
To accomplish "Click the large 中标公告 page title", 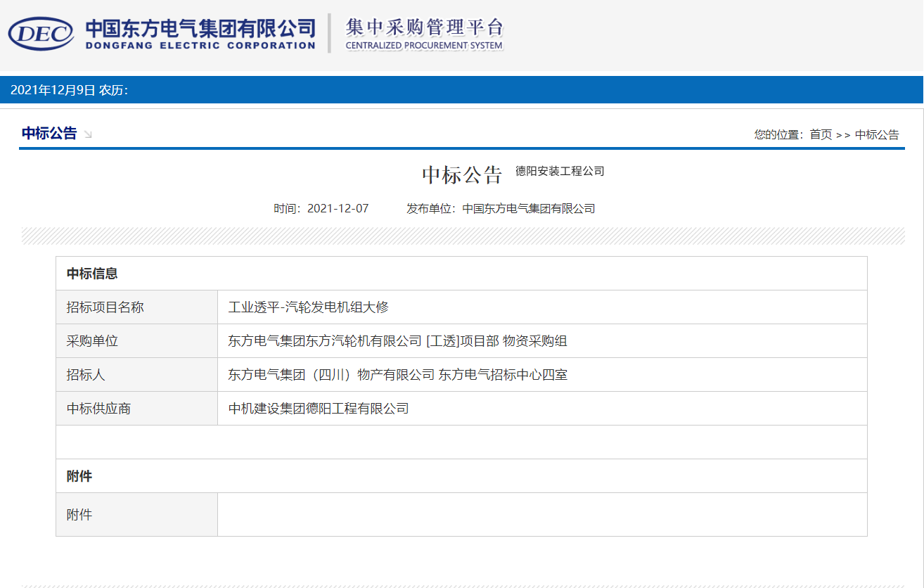I will click(462, 174).
